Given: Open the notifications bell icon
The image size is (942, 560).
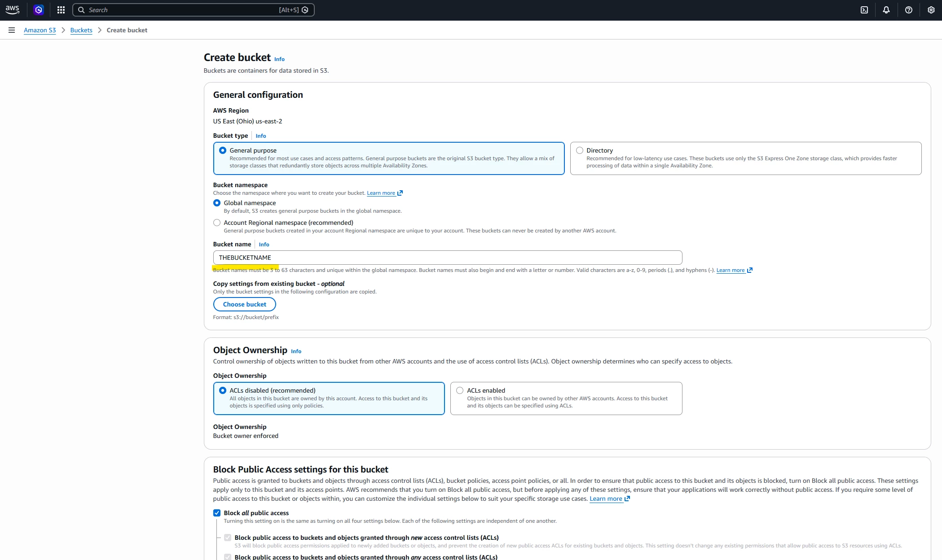Looking at the screenshot, I should click(x=886, y=10).
